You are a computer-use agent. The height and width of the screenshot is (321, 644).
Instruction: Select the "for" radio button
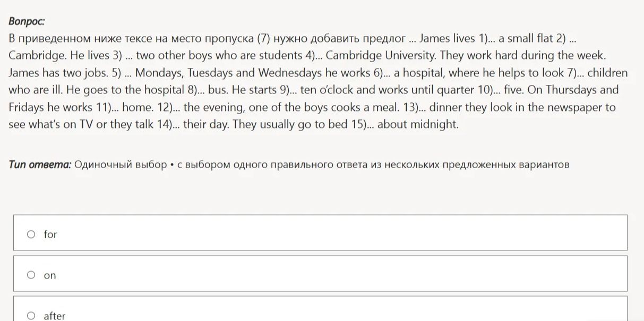click(31, 234)
